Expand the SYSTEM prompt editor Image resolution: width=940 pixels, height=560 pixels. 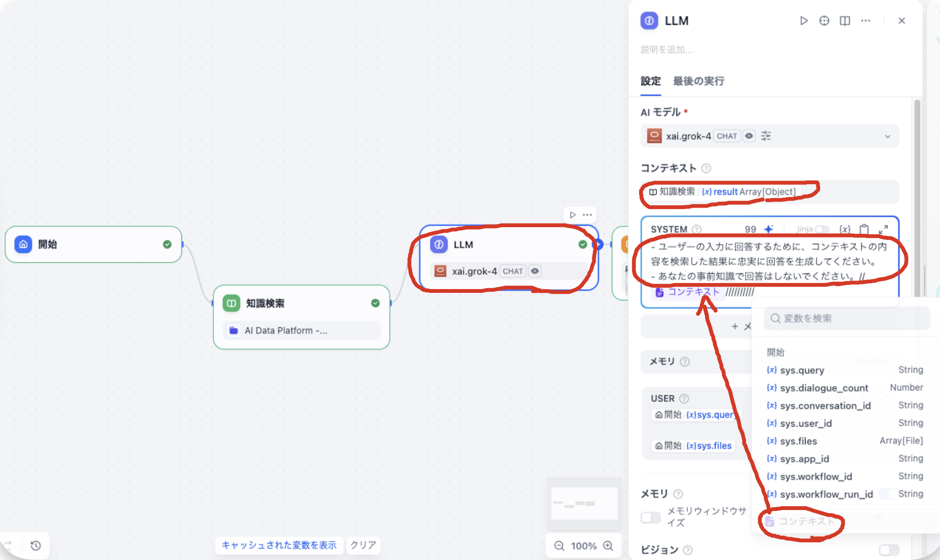[x=883, y=229]
